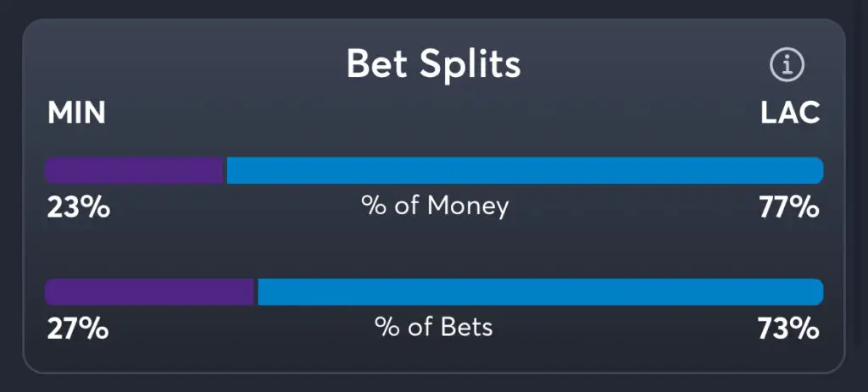Click purple MIN segment of bets bar
The width and height of the screenshot is (868, 392).
coord(149,292)
